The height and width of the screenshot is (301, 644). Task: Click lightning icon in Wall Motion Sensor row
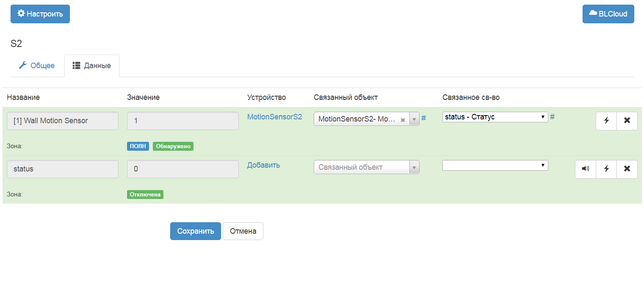606,121
